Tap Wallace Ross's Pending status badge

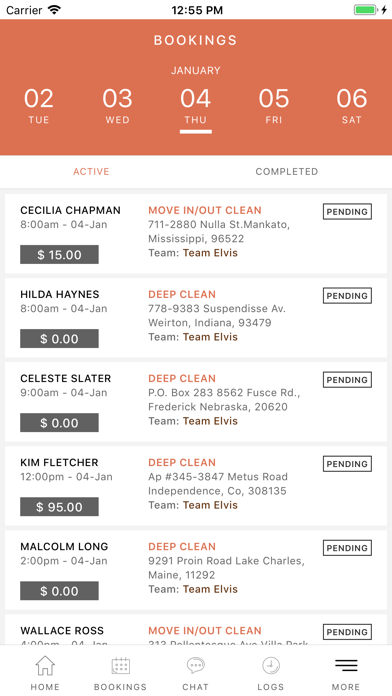pyautogui.click(x=347, y=632)
